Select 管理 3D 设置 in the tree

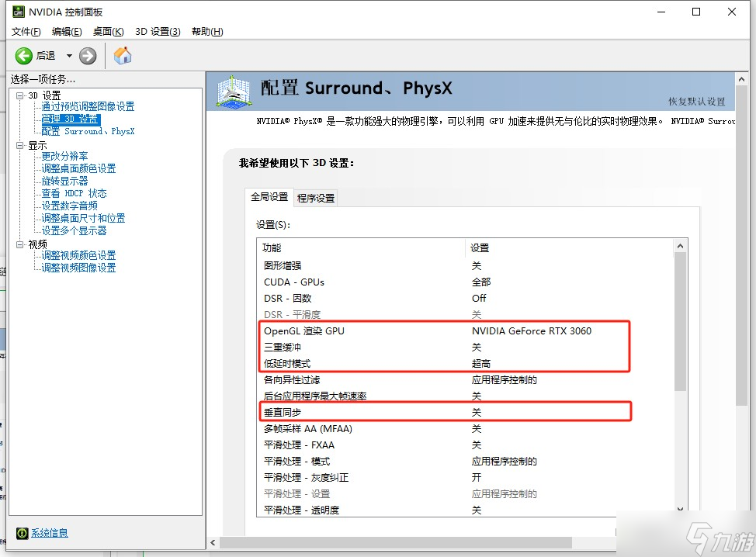click(71, 119)
